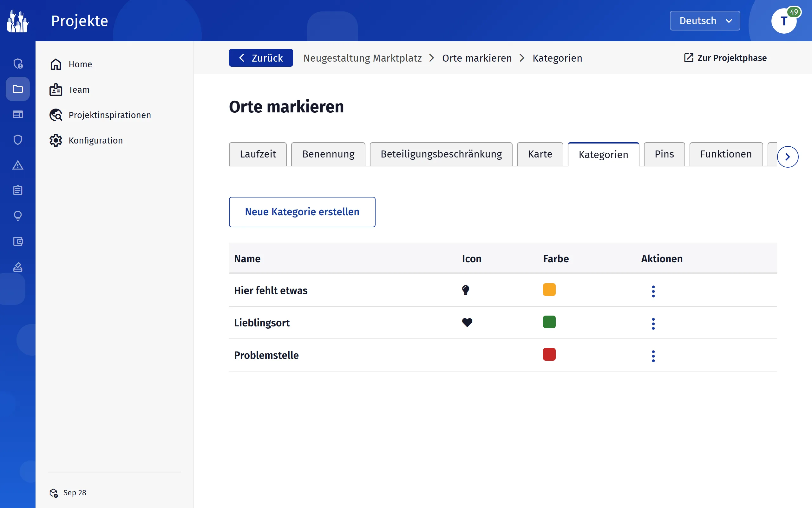
Task: Click the Sep 28 version label
Action: tap(75, 493)
